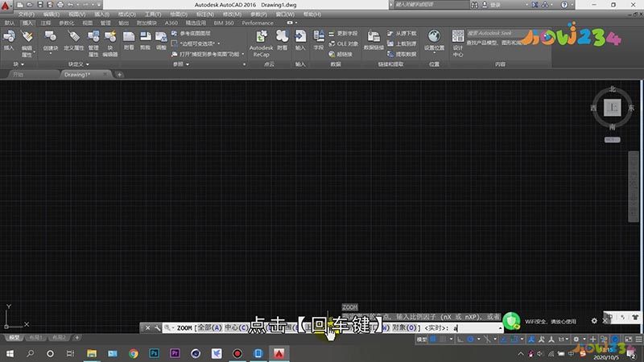Click Upload to Source (上载到源) button
This screenshot has width=644, height=362.
pyautogui.click(x=402, y=43)
